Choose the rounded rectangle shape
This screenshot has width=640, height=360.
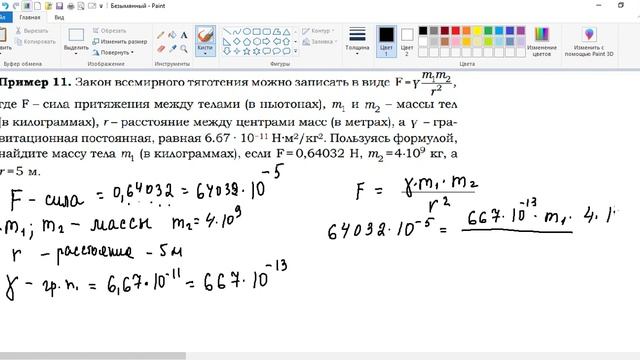coord(267,31)
